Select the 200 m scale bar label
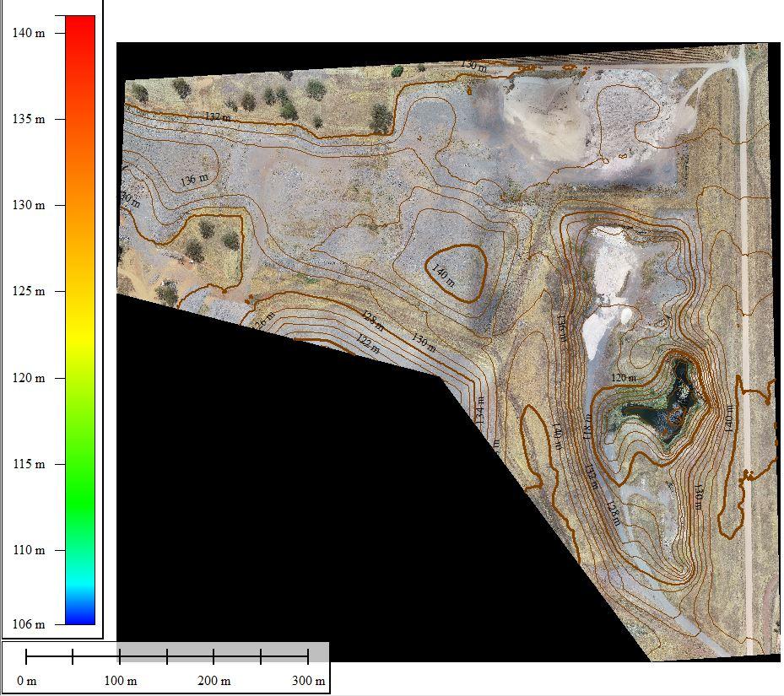The image size is (784, 696). pos(214,681)
